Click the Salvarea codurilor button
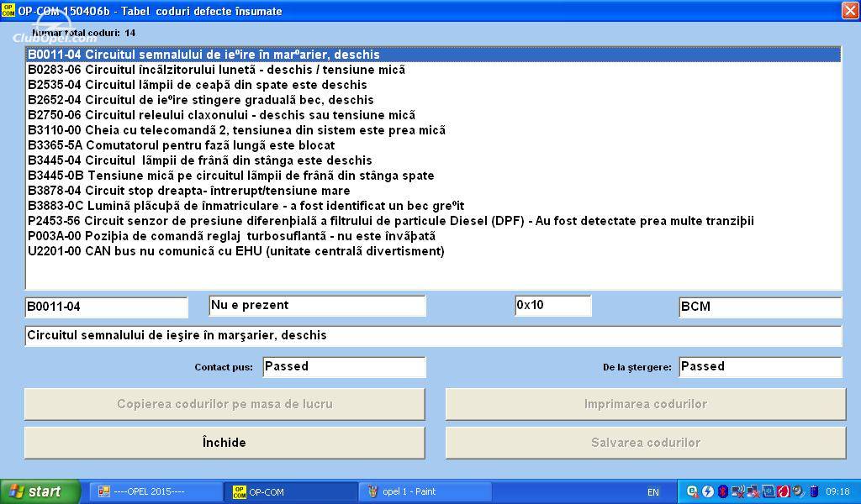This screenshot has width=861, height=504. [646, 443]
